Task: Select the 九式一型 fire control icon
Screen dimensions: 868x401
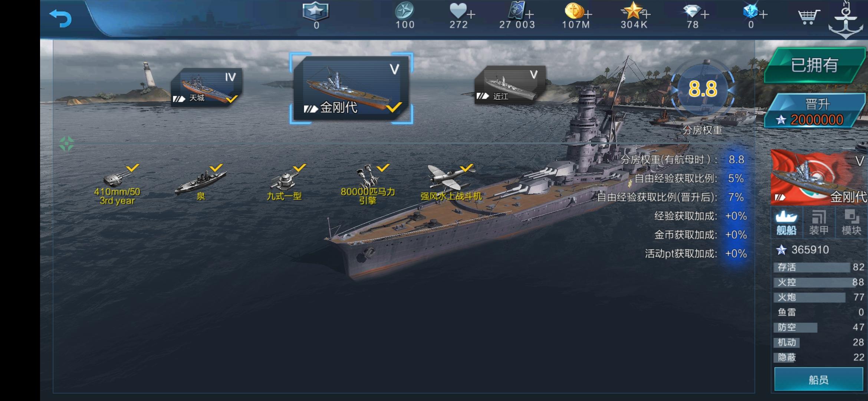Action: [284, 183]
